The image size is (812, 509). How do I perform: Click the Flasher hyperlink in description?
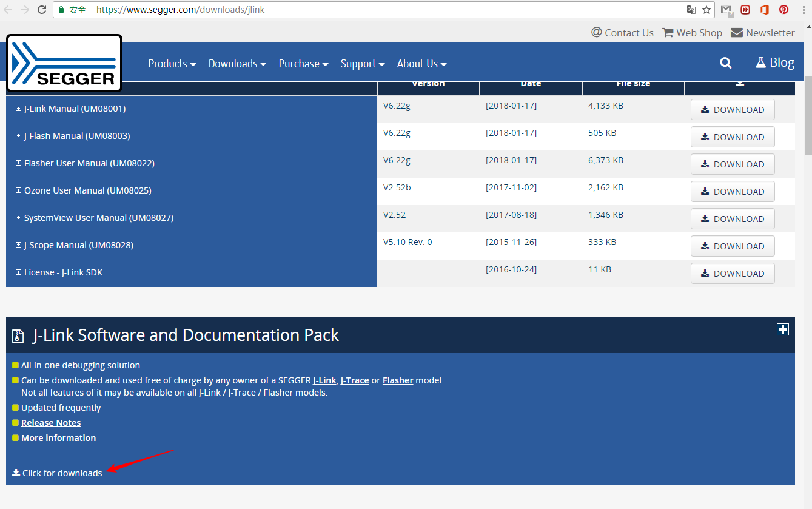398,380
